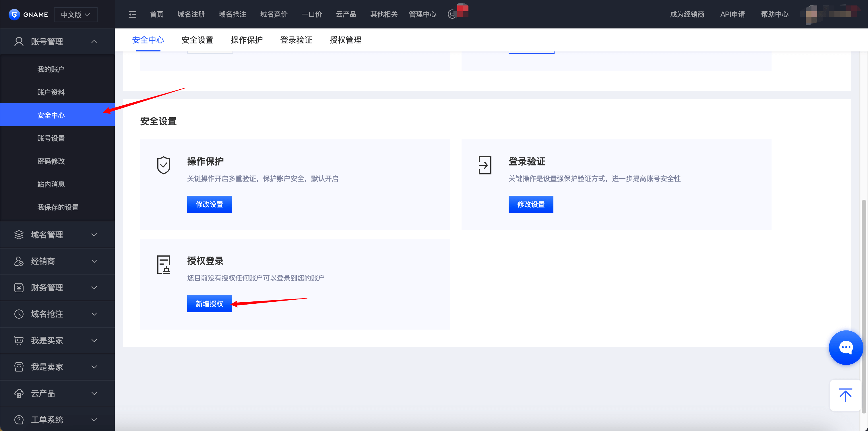Open the 中文版 language dropdown

(75, 14)
